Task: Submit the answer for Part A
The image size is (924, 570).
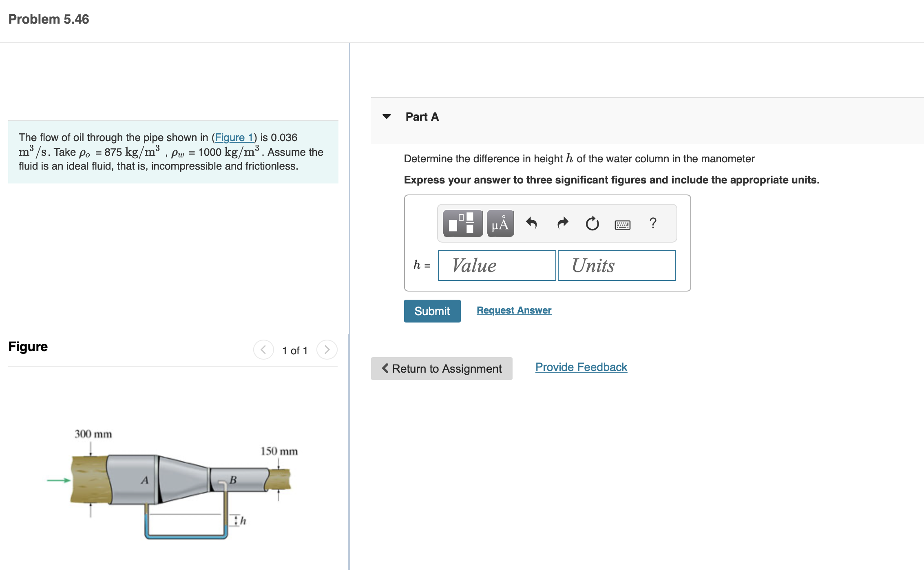Action: point(432,311)
